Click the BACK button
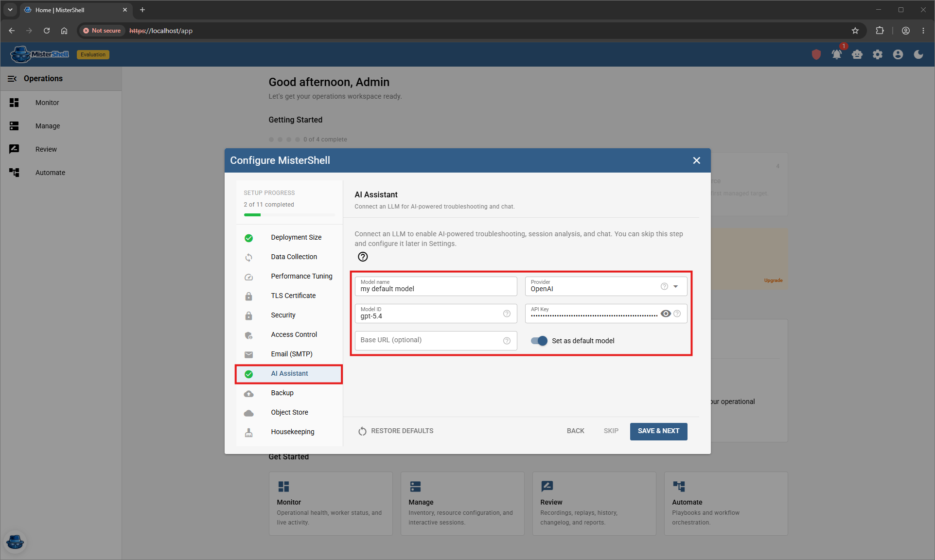 point(575,431)
